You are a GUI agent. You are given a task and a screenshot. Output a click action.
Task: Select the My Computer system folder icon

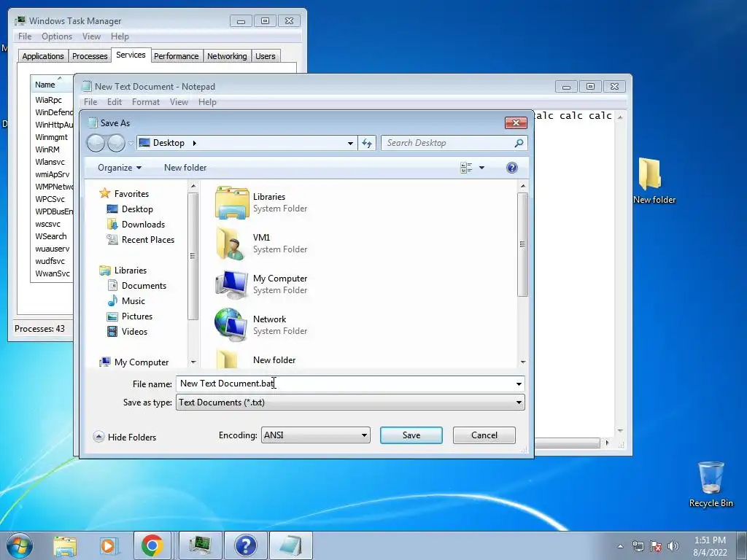point(232,284)
